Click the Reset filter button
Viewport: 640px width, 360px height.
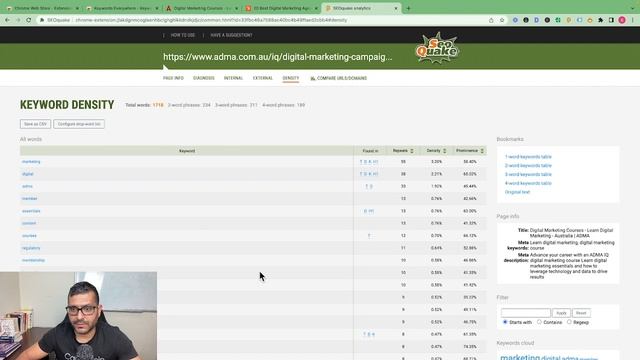(581, 313)
